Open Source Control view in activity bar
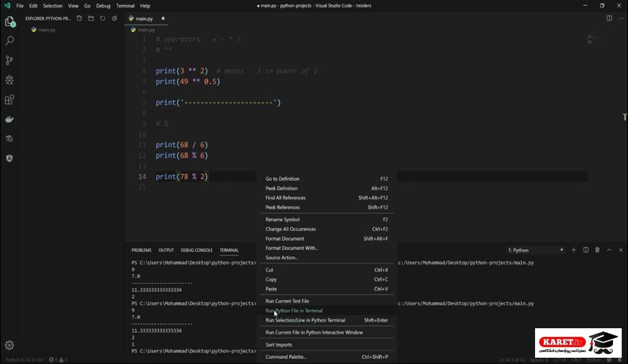Image resolution: width=628 pixels, height=364 pixels. tap(9, 60)
